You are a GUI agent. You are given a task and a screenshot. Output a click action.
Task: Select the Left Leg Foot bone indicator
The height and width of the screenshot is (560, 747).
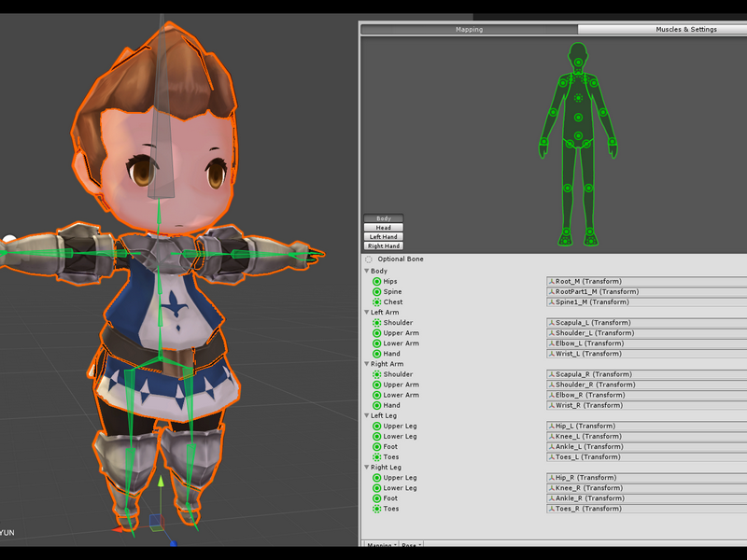pyautogui.click(x=376, y=447)
